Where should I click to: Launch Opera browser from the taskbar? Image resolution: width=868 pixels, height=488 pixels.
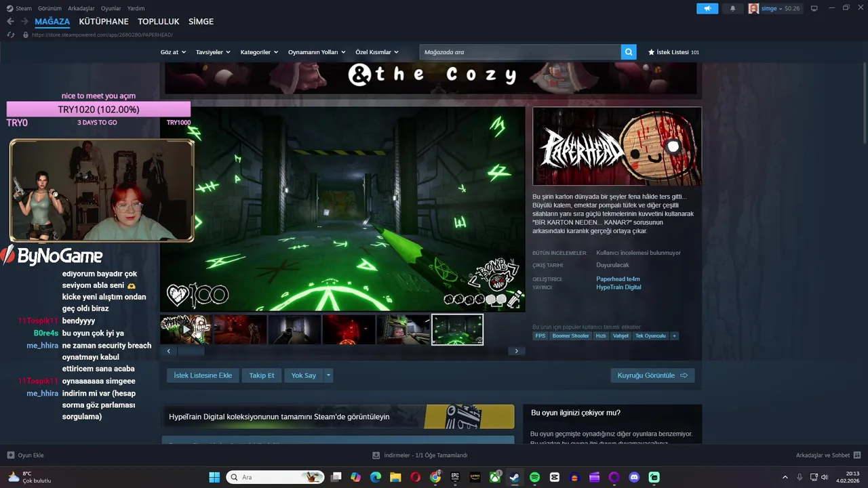[415, 477]
